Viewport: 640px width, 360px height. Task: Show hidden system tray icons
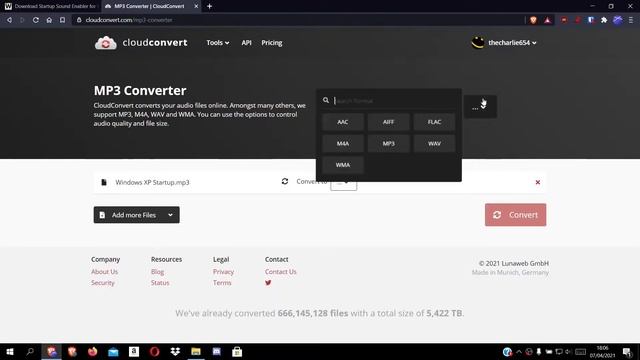(519, 352)
